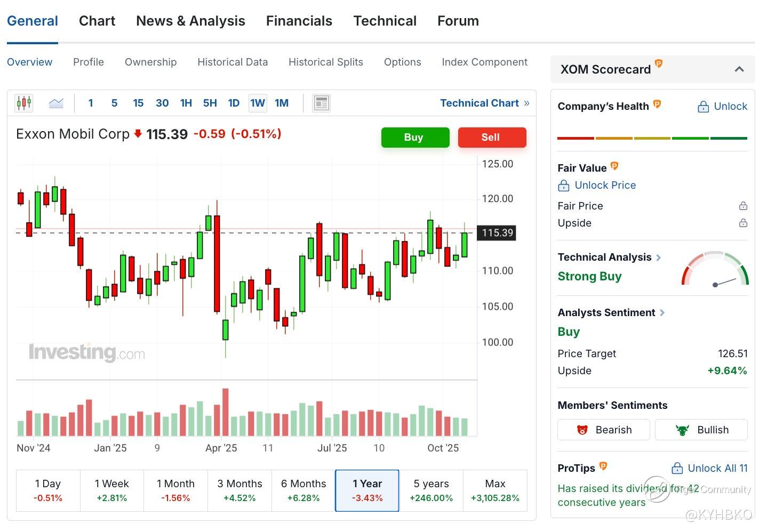
Task: Click the red Sell button
Action: click(492, 137)
